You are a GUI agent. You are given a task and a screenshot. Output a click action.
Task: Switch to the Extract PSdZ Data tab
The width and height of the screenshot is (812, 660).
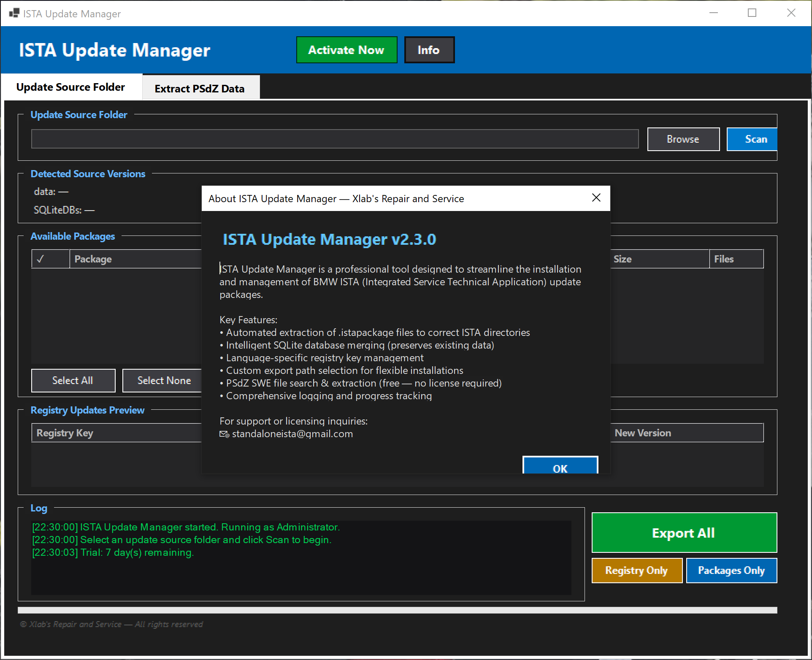click(200, 88)
